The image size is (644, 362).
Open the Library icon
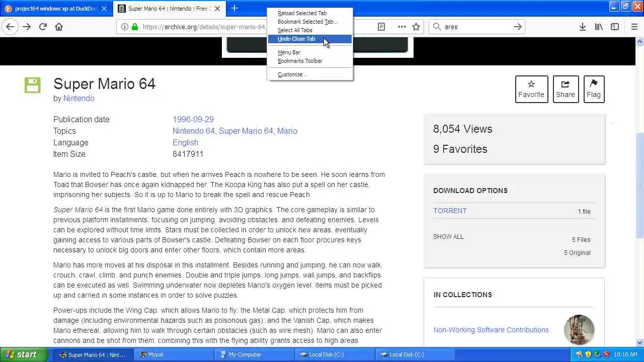click(599, 27)
